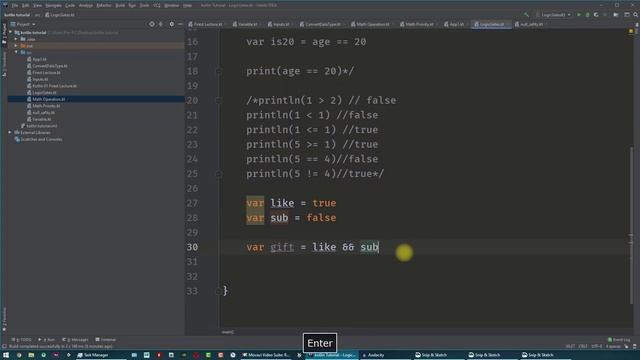
Task: Toggle the Structure side tool window button
Action: point(4,64)
